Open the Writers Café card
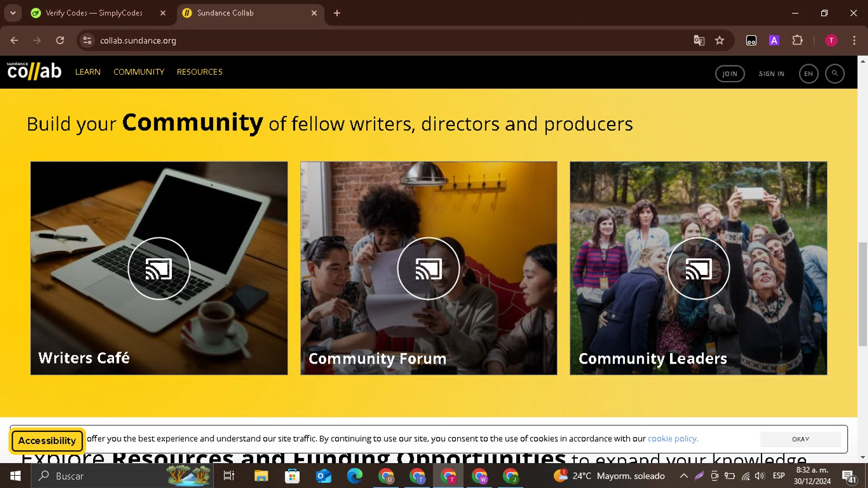 coord(159,268)
